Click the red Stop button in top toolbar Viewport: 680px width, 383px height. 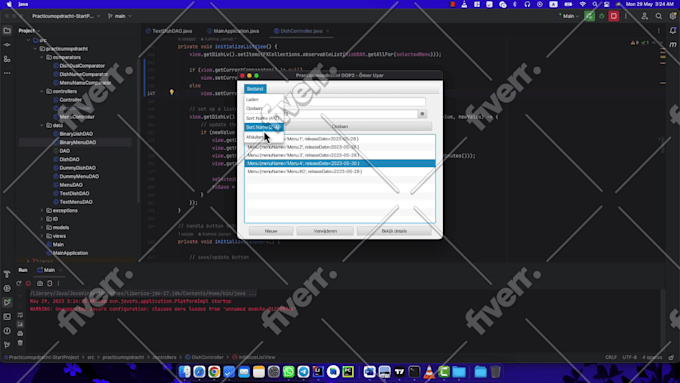(x=614, y=16)
